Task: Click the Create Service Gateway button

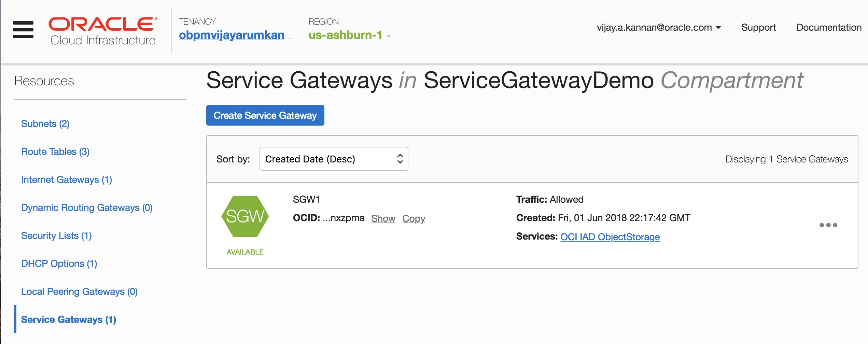Action: point(265,115)
